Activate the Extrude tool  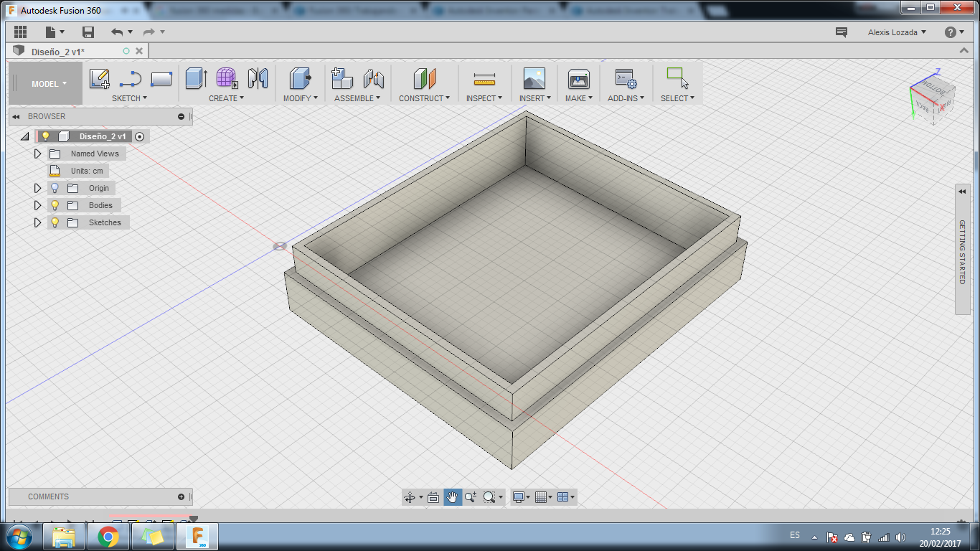pyautogui.click(x=196, y=78)
